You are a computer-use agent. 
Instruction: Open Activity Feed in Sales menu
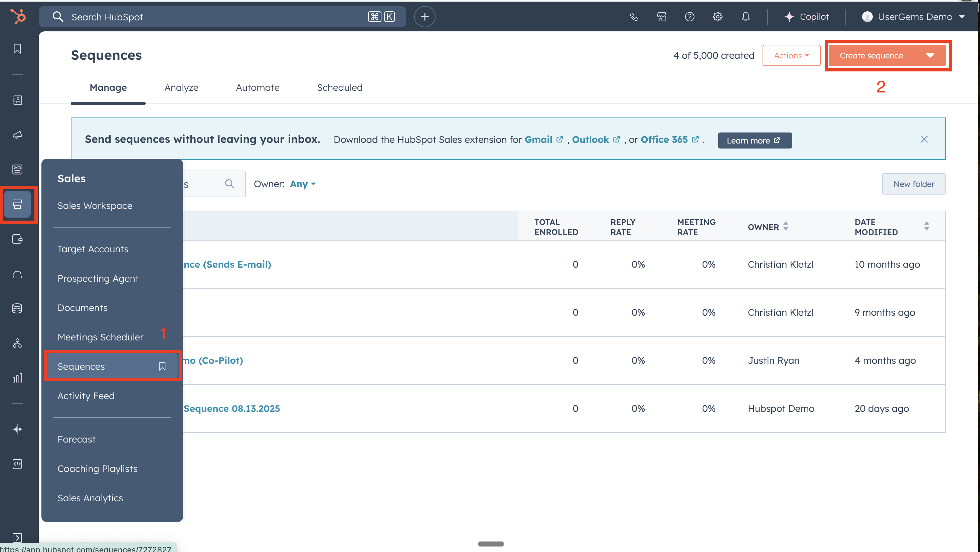coord(86,396)
